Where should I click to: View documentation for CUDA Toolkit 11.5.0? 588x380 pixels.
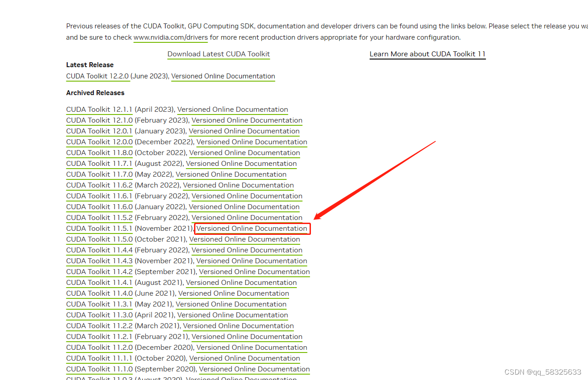tap(245, 239)
